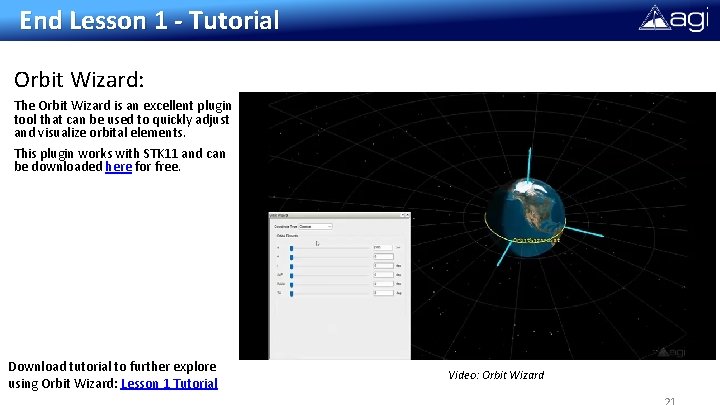The height and width of the screenshot is (405, 720).
Task: Click the last orbital element value field
Action: click(383, 293)
